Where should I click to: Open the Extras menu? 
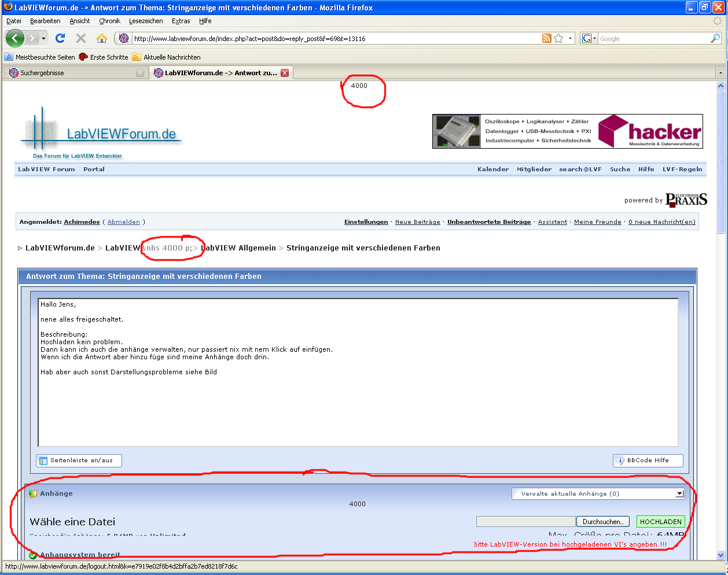point(181,21)
